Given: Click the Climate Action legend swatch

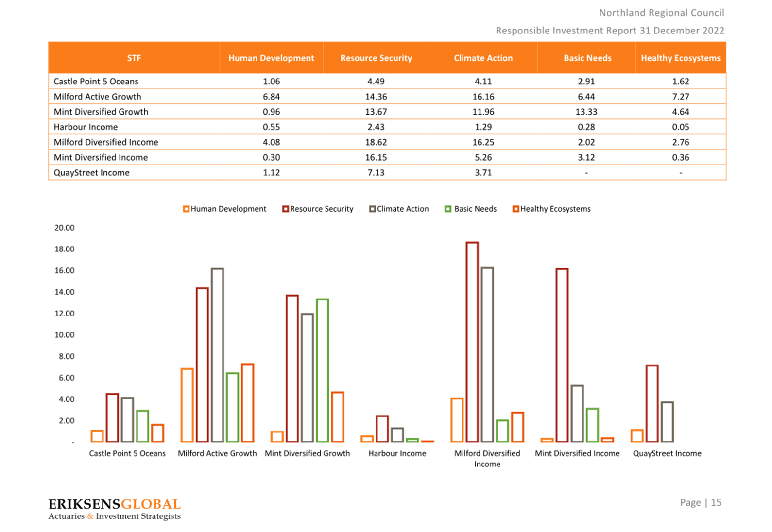Looking at the screenshot, I should [x=372, y=209].
